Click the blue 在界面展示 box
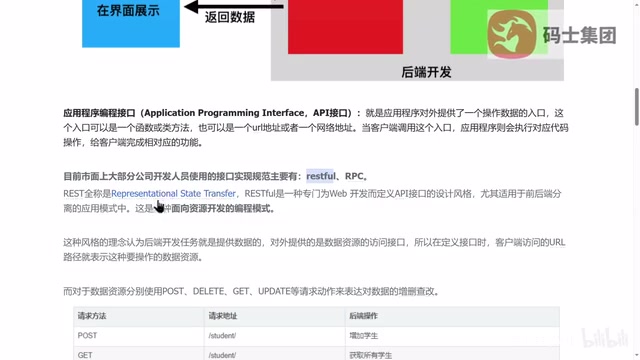This screenshot has width=640, height=360. pos(131,23)
